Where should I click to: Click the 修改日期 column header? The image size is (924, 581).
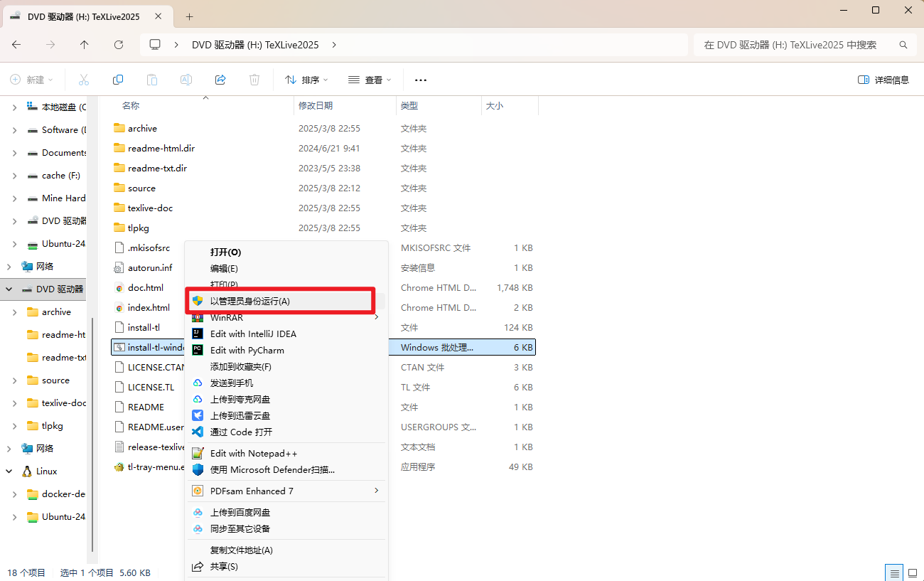tap(316, 105)
